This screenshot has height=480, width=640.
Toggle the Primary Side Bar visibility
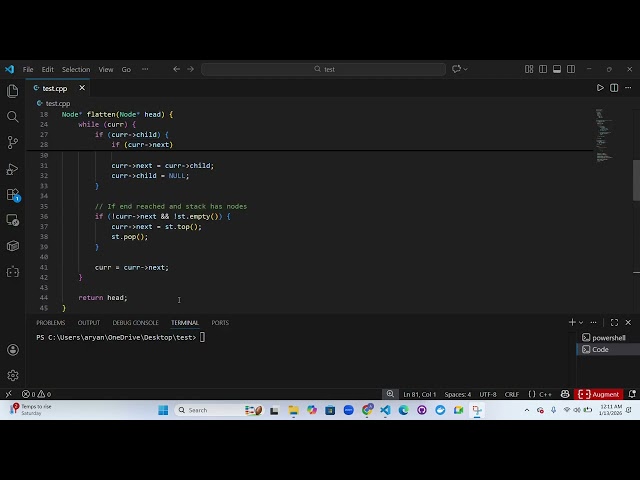(543, 69)
